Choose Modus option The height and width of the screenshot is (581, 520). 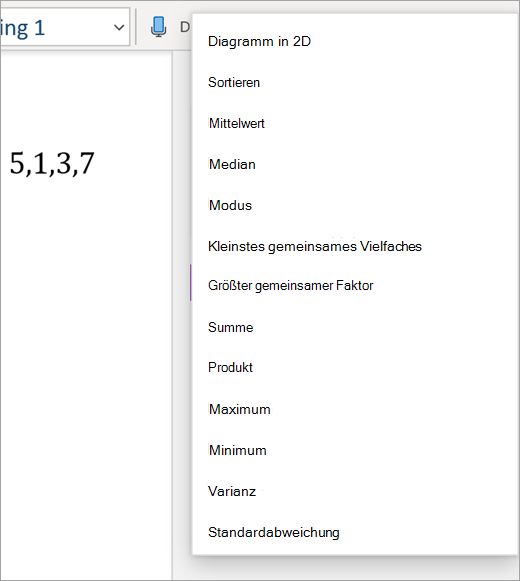click(231, 205)
